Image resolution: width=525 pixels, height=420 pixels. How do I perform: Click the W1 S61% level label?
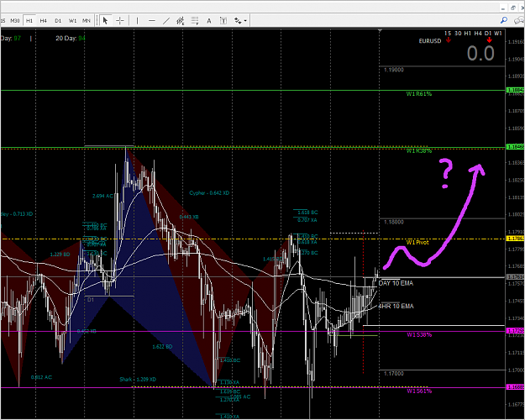[419, 391]
